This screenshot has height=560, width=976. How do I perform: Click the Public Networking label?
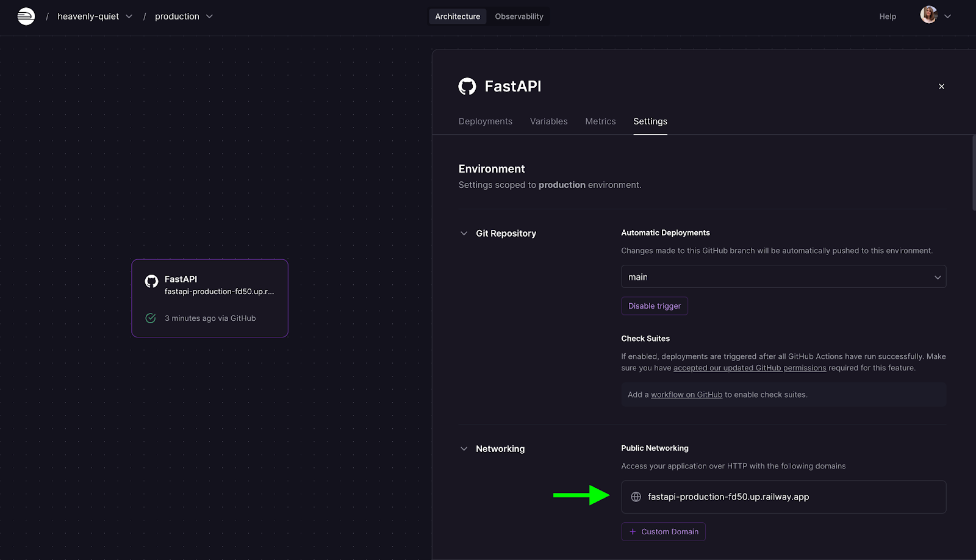(655, 448)
